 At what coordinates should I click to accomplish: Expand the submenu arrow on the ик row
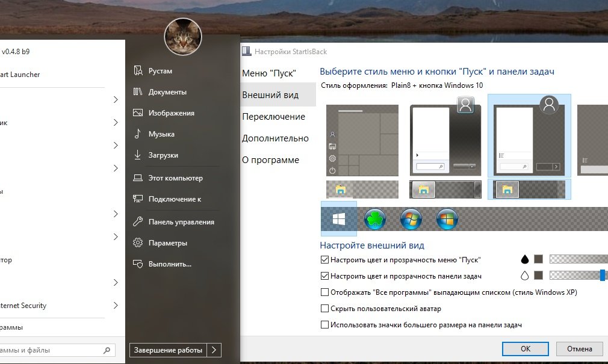(116, 123)
